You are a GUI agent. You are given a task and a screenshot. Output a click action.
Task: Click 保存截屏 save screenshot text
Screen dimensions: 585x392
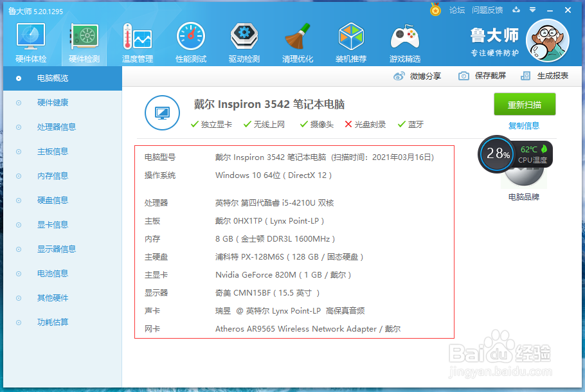(491, 76)
